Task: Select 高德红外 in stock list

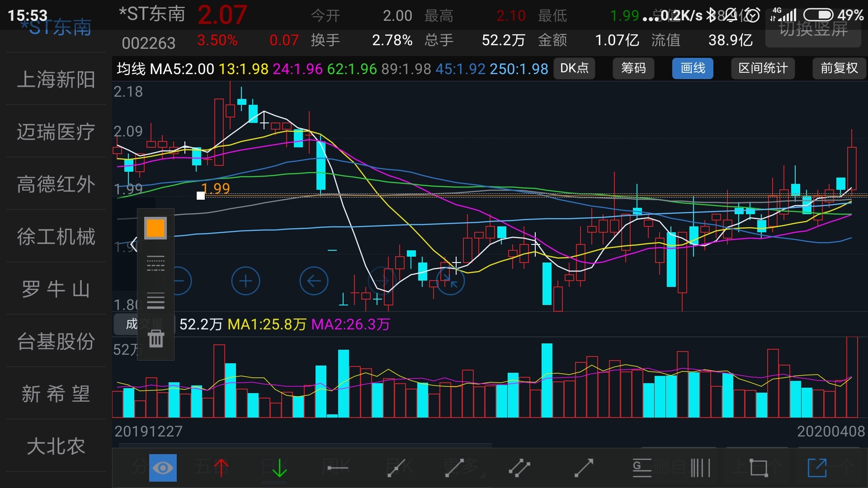Action: click(56, 184)
